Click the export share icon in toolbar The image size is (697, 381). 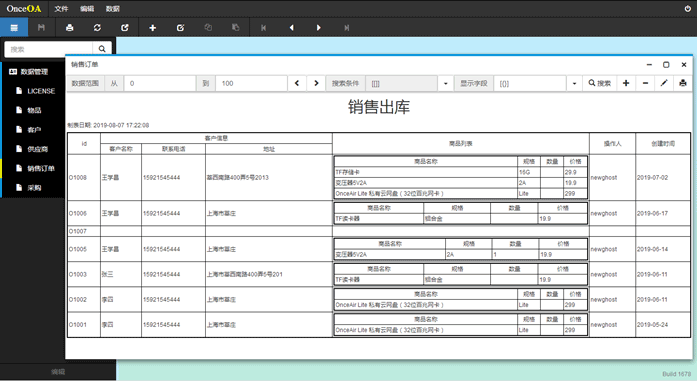click(x=125, y=28)
